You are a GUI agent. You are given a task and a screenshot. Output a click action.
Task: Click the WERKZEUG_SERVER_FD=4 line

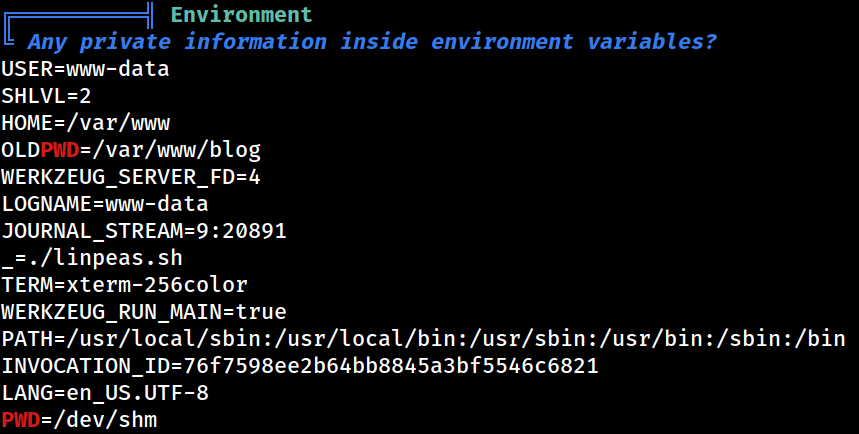(x=131, y=177)
